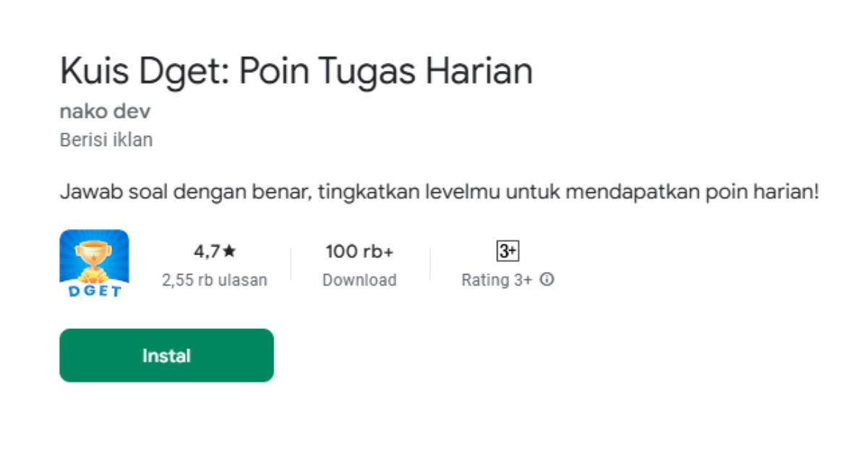The height and width of the screenshot is (454, 868).
Task: Click the word Kuis in the app title
Action: coord(93,71)
